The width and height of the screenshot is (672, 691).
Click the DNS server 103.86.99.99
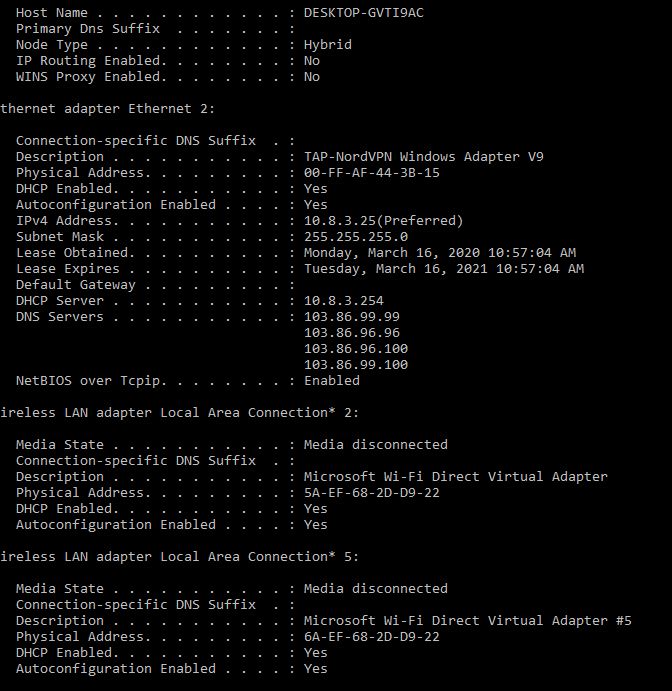point(352,317)
